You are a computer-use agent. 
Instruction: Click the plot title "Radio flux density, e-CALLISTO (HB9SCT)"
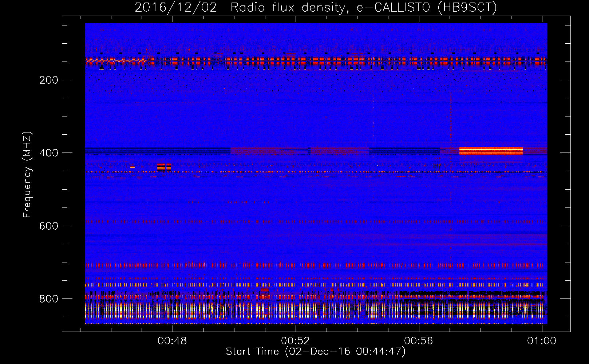[x=364, y=7]
